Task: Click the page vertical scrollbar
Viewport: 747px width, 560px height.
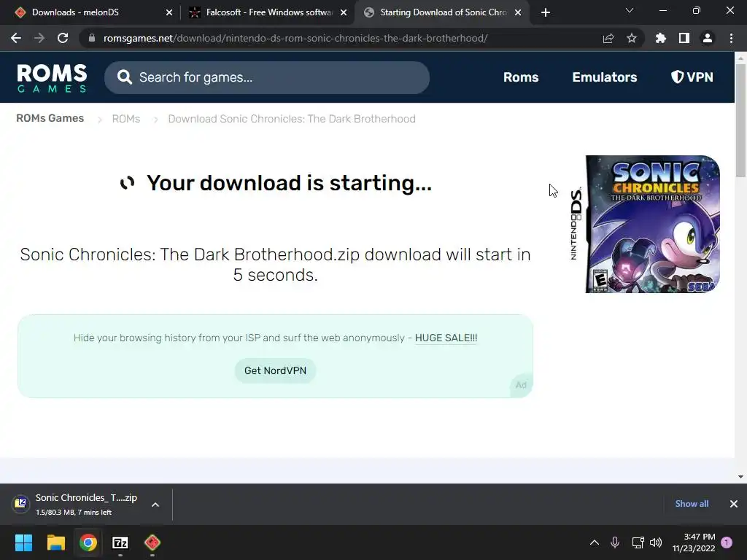Action: pyautogui.click(x=740, y=120)
